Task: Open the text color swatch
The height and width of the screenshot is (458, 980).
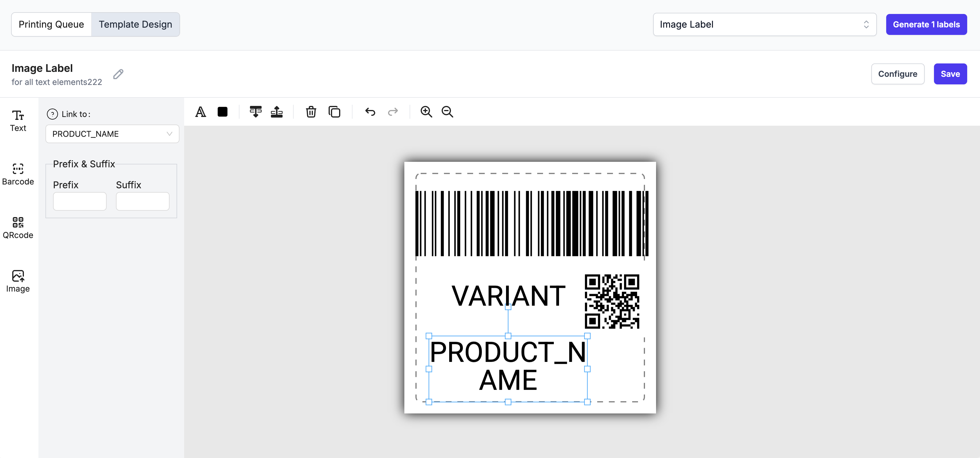Action: point(223,112)
